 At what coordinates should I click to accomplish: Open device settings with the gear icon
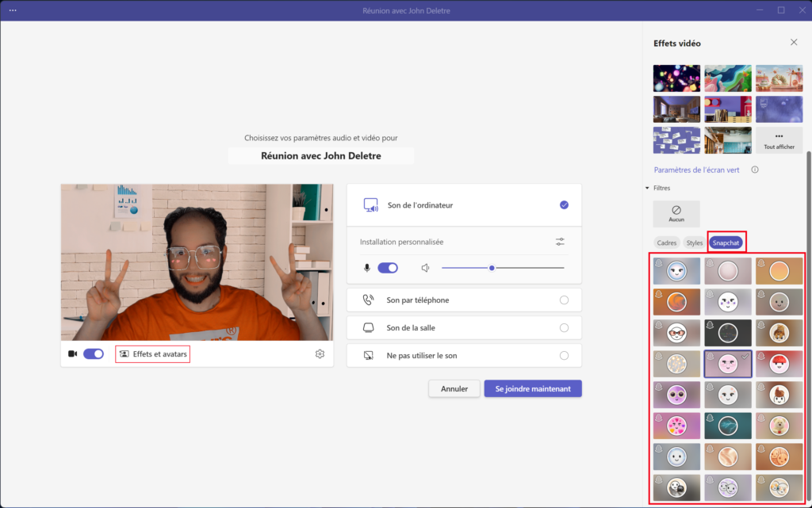[x=320, y=354]
